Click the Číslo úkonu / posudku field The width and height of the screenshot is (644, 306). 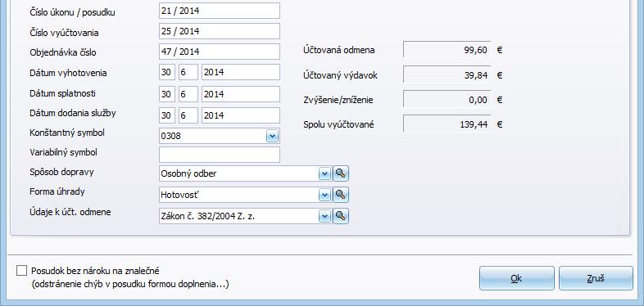[220, 11]
